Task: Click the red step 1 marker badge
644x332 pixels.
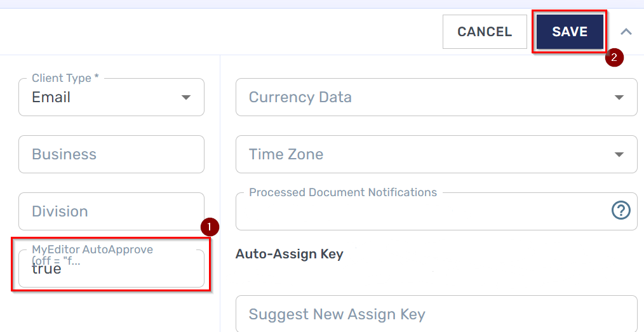Action: 210,227
